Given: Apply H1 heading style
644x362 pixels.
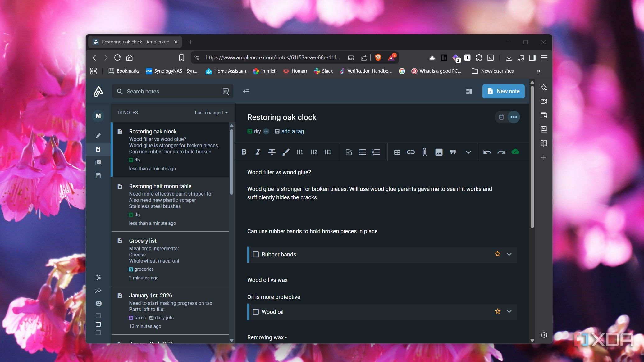Looking at the screenshot, I should click(x=300, y=152).
